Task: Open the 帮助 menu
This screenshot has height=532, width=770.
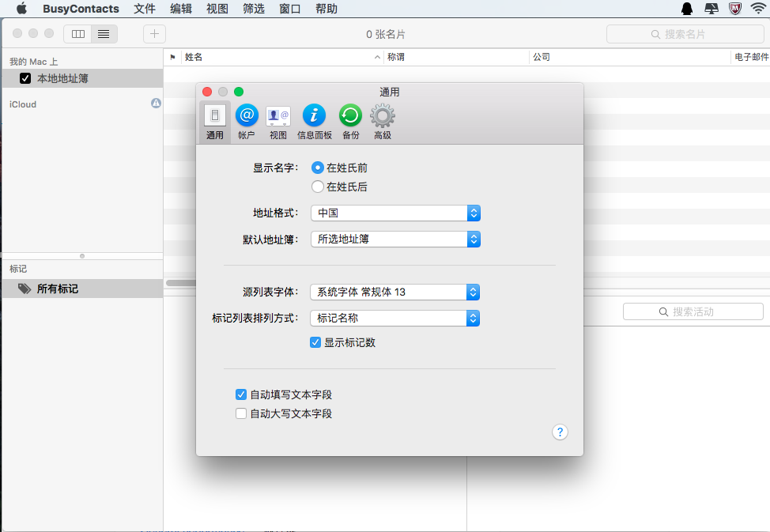Action: pos(326,9)
